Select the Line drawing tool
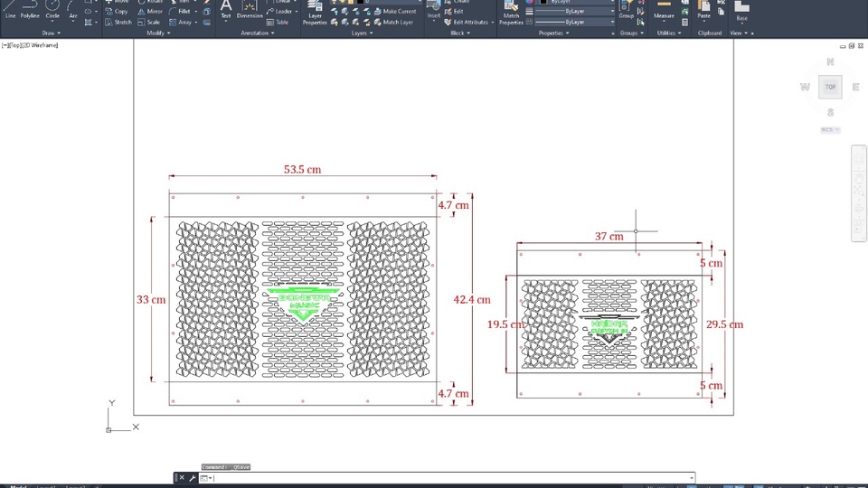The image size is (868, 488). coord(10,10)
